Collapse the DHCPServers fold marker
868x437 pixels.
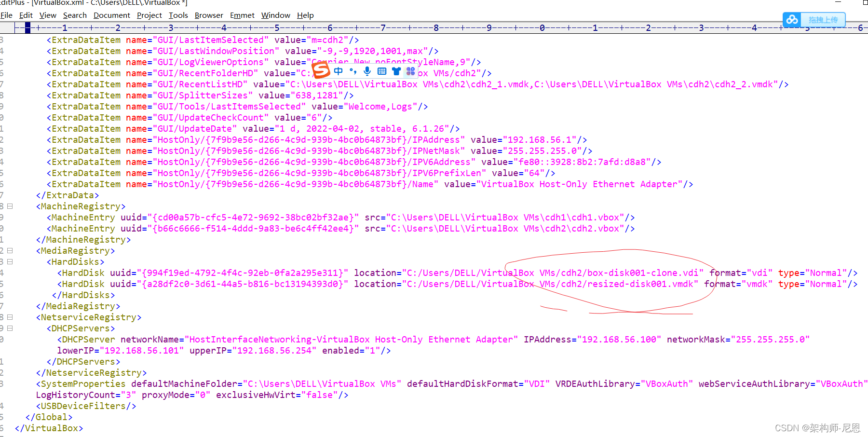10,328
